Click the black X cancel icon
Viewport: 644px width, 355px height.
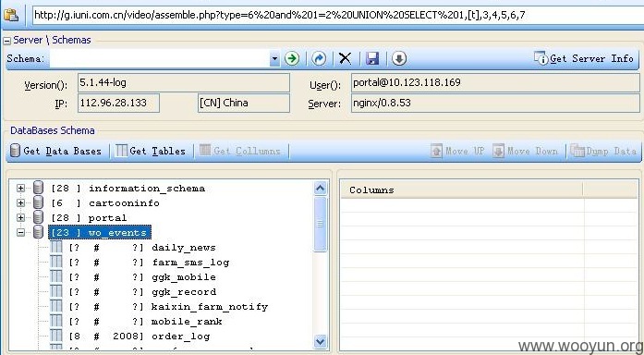point(345,58)
